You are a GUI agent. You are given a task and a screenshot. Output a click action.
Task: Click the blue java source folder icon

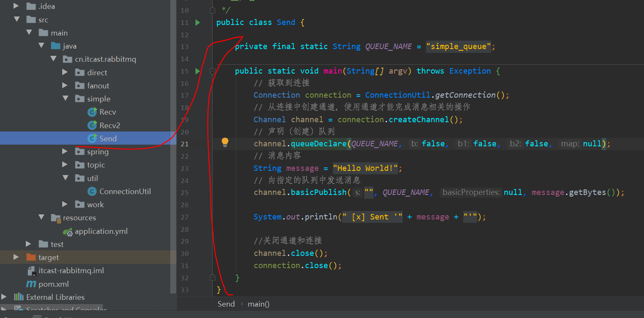55,46
